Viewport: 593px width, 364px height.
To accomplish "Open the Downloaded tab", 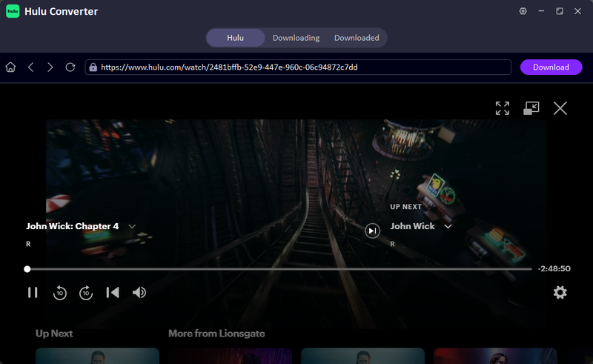I will pyautogui.click(x=357, y=38).
